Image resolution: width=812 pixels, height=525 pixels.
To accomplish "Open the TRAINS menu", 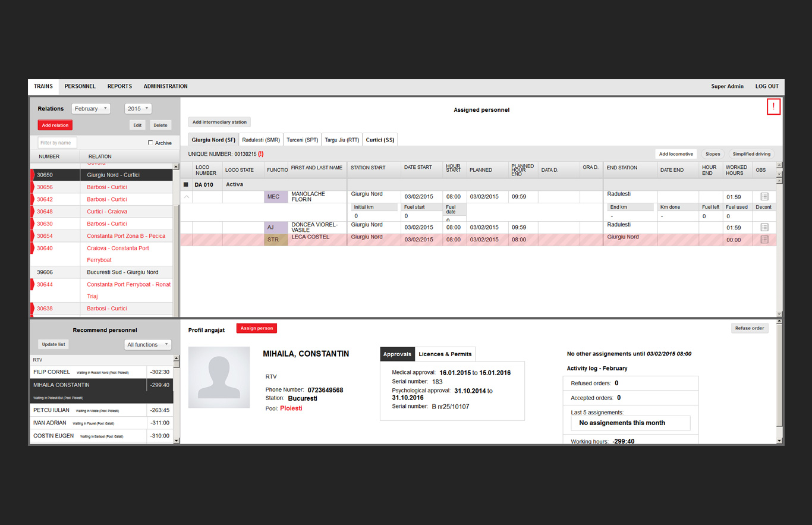I will point(43,86).
